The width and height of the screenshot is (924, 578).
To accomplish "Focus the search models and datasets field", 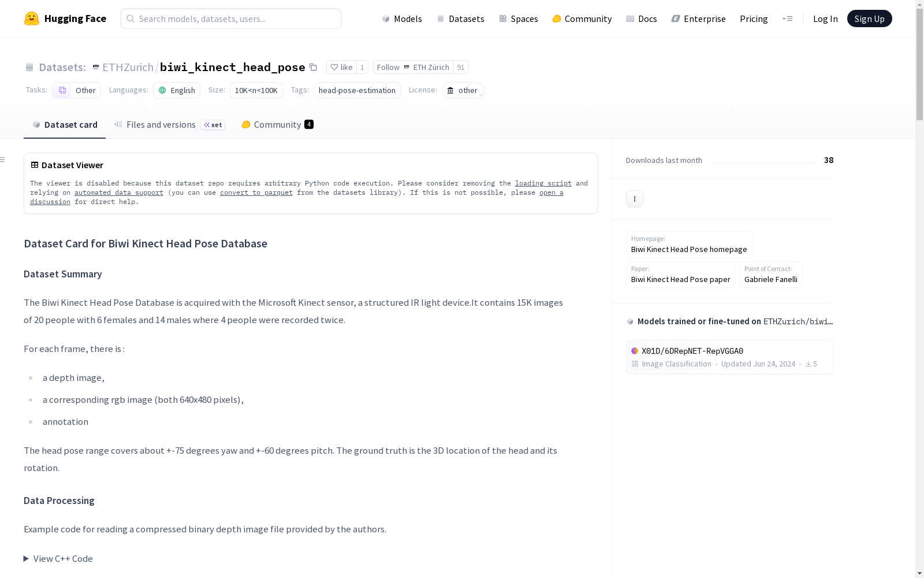I will click(x=231, y=18).
